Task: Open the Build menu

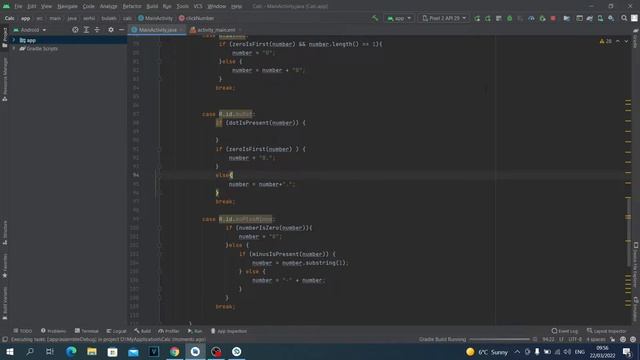Action: point(152,6)
